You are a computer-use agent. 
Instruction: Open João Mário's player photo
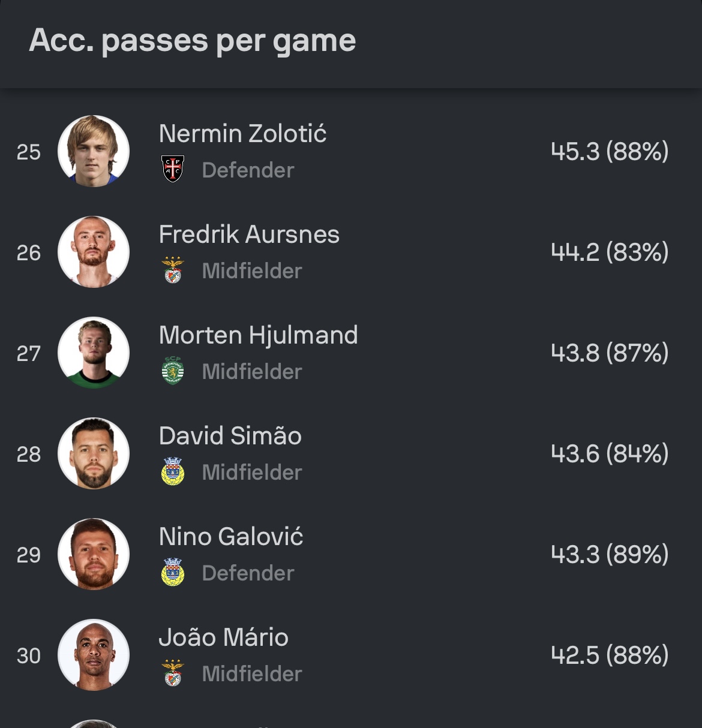point(94,655)
